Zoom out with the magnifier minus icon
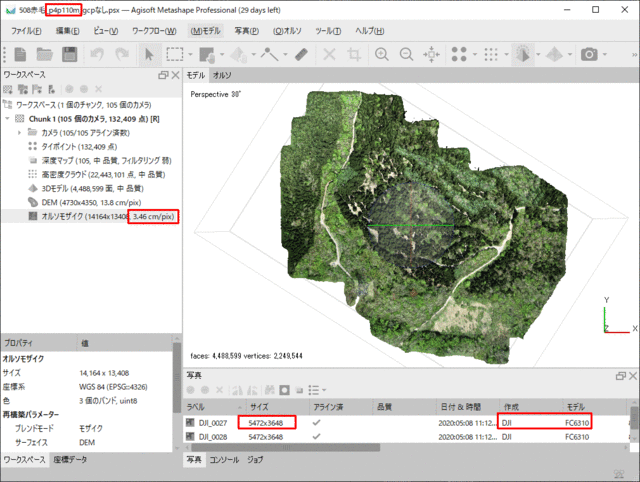This screenshot has width=640, height=482. click(x=406, y=54)
